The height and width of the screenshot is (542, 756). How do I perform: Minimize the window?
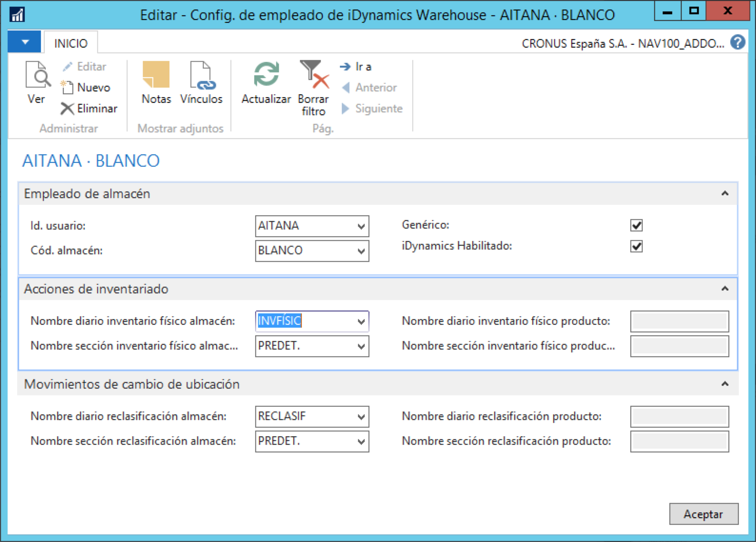[x=668, y=10]
